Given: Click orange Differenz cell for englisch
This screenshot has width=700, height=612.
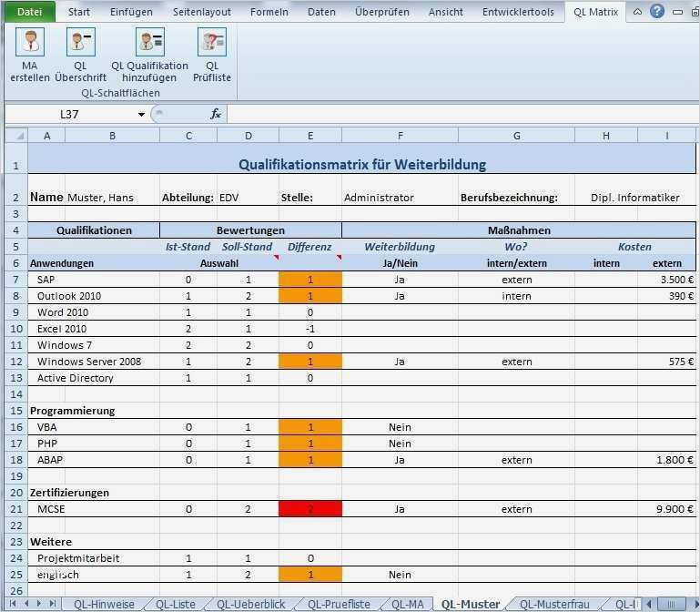Looking at the screenshot, I should pyautogui.click(x=310, y=575).
